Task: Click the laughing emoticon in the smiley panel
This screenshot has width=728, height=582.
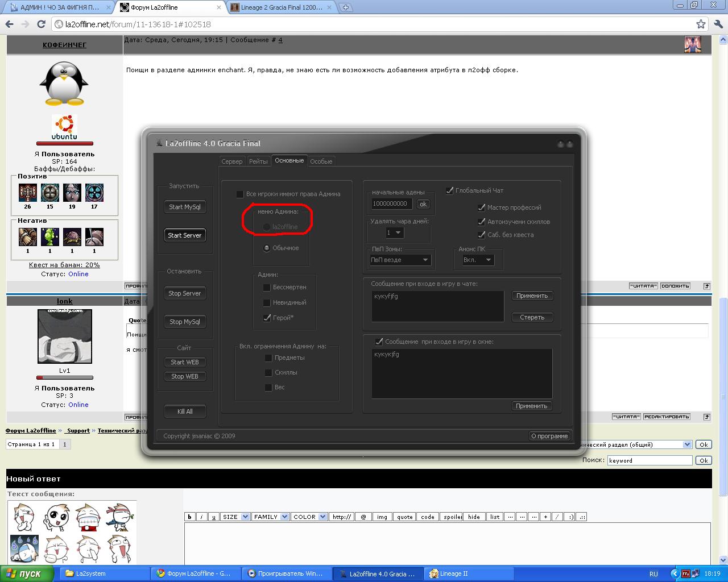Action: (x=88, y=516)
